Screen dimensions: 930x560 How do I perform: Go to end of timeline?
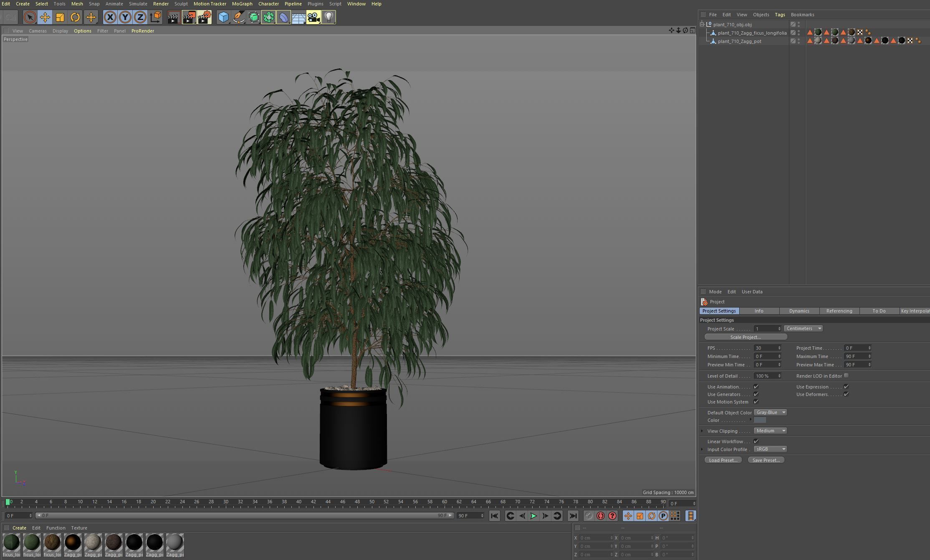pyautogui.click(x=573, y=516)
